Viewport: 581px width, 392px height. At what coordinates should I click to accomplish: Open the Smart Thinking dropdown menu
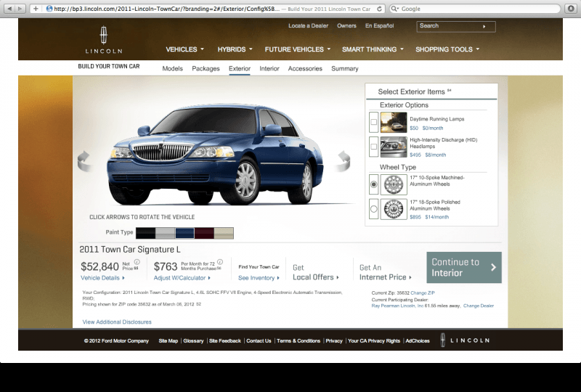coord(373,49)
